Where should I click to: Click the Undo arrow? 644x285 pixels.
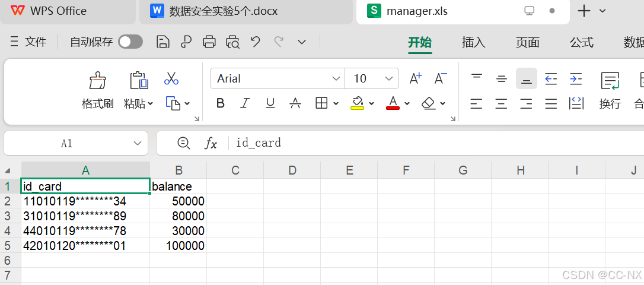(x=256, y=42)
